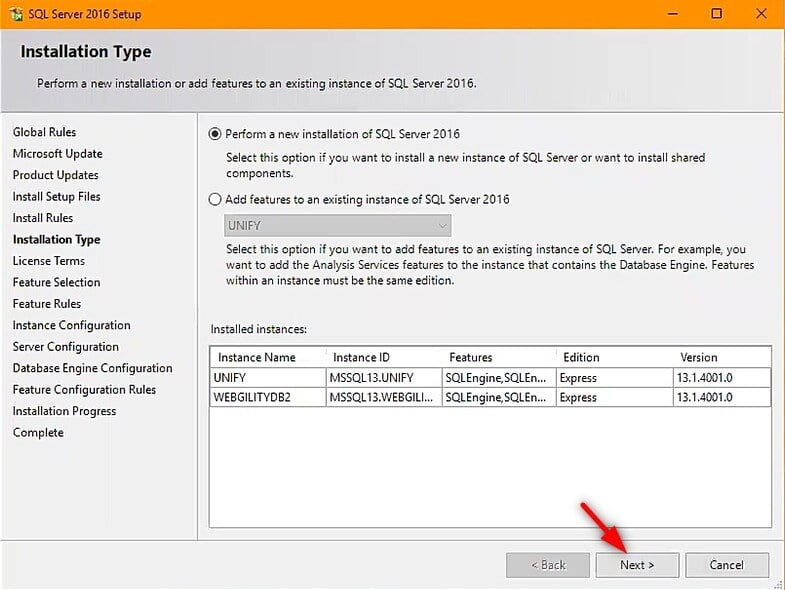Screen dimensions: 785x590
Task: Select License Terms step in sidebar
Action: pyautogui.click(x=49, y=261)
